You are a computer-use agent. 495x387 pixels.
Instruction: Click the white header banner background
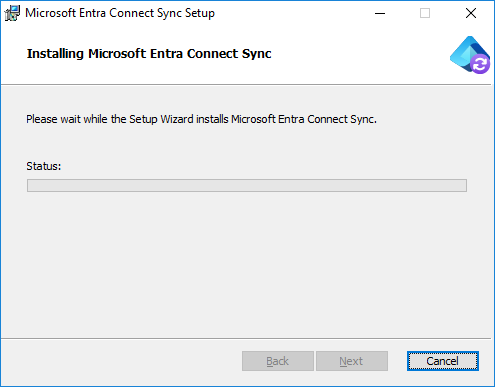(x=350, y=55)
